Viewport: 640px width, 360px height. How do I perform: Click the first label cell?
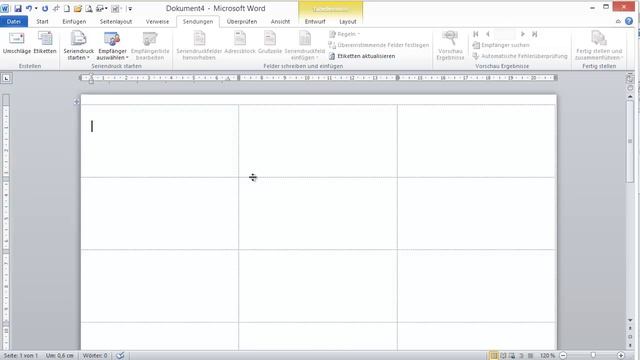click(160, 141)
